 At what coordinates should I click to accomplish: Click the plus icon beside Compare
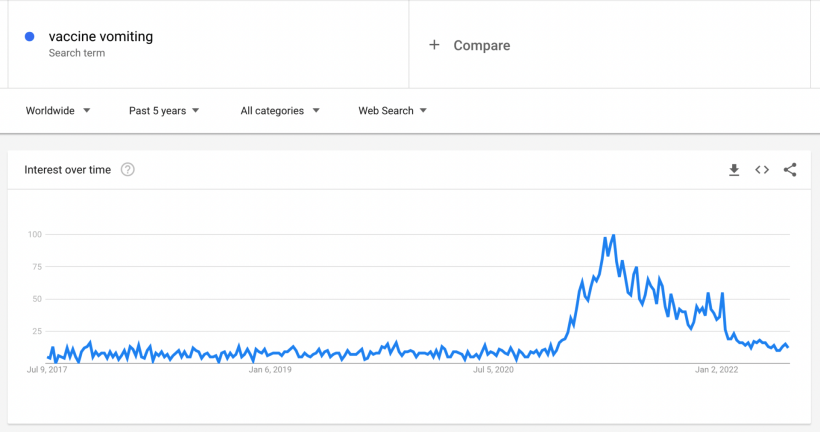click(434, 45)
